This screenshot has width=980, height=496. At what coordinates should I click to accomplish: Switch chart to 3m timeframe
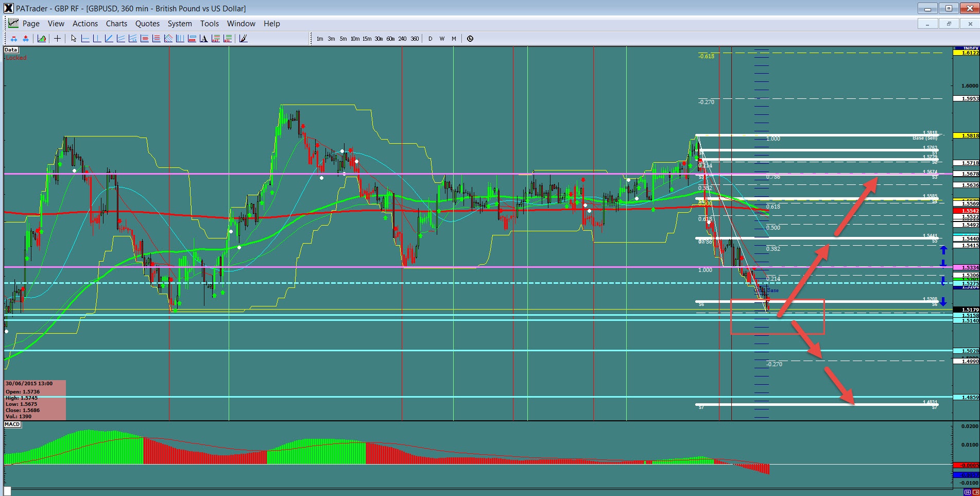coord(331,39)
